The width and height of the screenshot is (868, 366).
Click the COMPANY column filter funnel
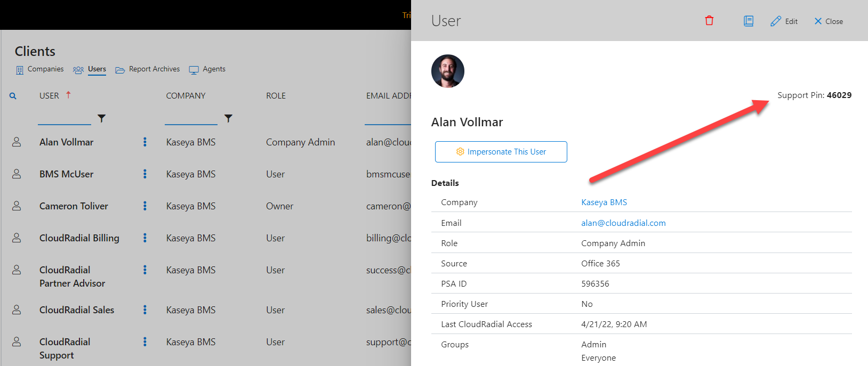tap(228, 118)
